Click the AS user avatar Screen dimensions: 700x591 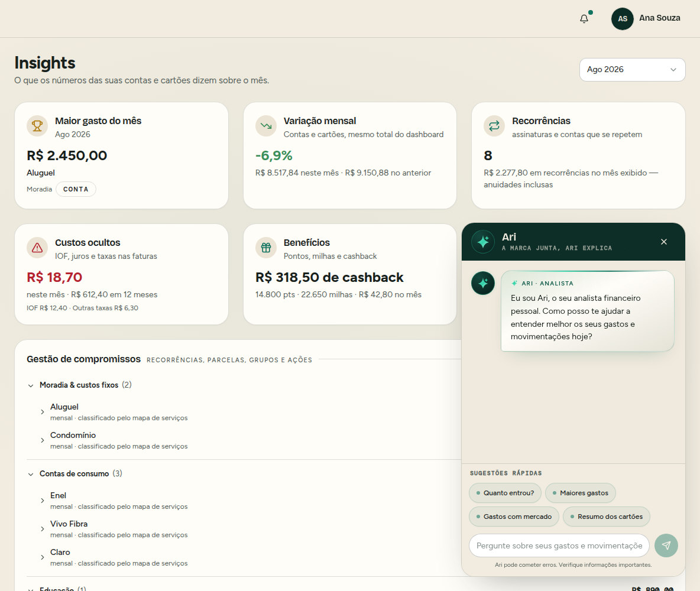tap(623, 19)
